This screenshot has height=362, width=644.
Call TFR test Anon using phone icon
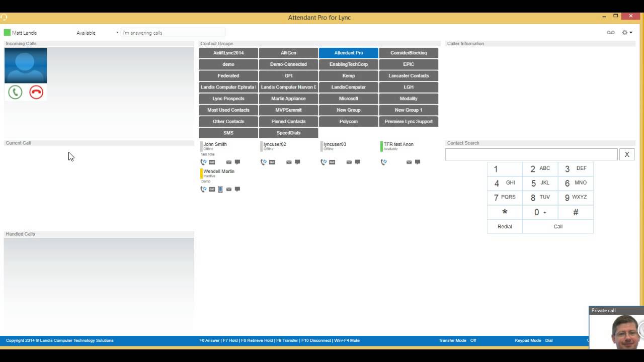(x=383, y=162)
